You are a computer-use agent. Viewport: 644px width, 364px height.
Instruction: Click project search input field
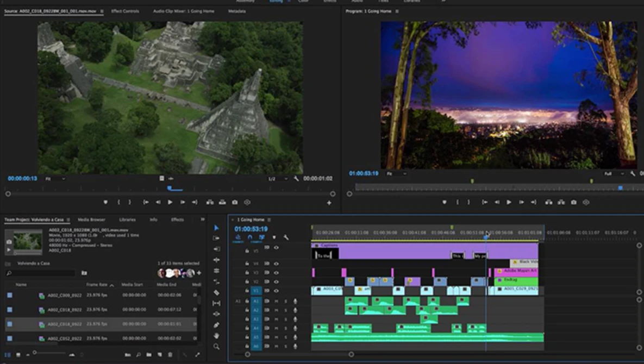[41, 273]
